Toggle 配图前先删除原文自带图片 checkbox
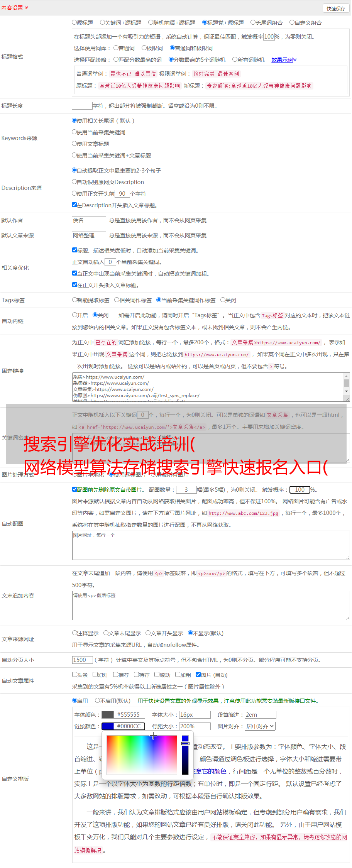The height and width of the screenshot is (868, 352). coord(75,489)
